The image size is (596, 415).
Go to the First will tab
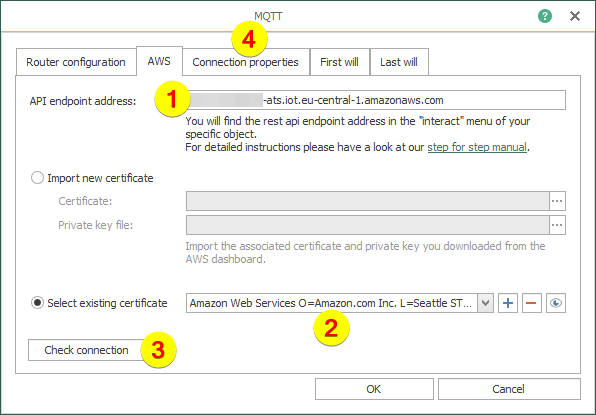[339, 62]
